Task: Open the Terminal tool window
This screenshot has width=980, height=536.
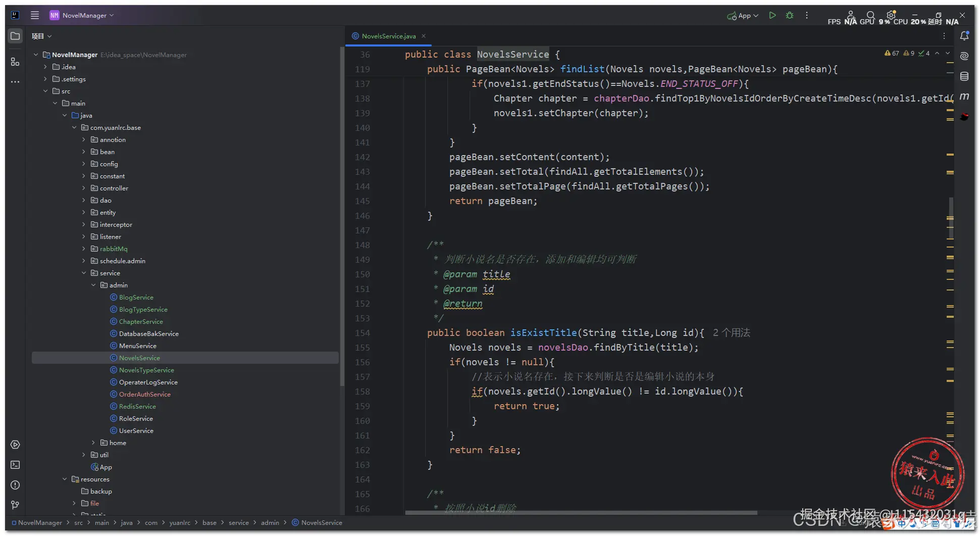Action: pyautogui.click(x=15, y=465)
